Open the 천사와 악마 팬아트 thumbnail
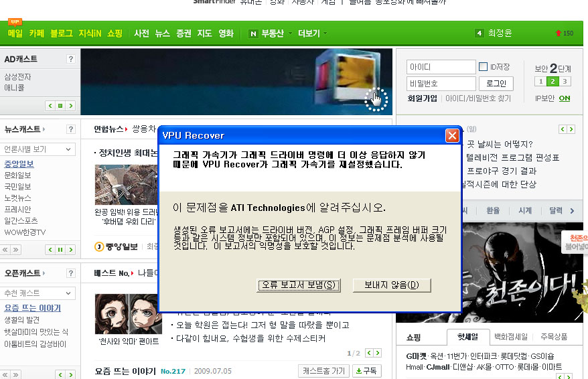Screen dimensions: 588x379 (129, 314)
